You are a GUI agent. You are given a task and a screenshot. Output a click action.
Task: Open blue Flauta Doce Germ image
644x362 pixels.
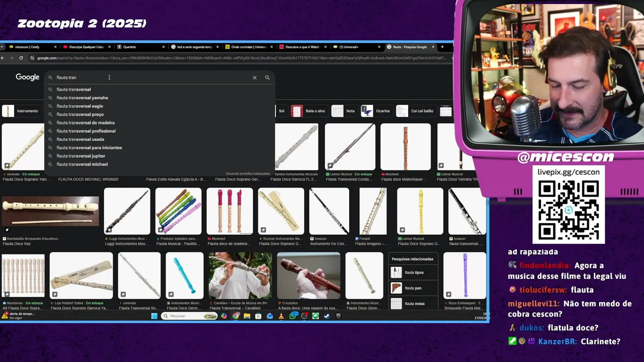pos(185,276)
